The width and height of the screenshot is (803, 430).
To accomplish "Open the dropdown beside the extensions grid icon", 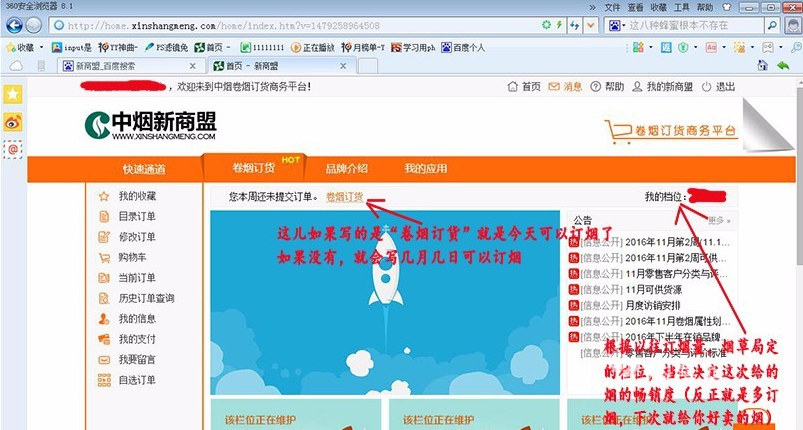I will [x=651, y=48].
